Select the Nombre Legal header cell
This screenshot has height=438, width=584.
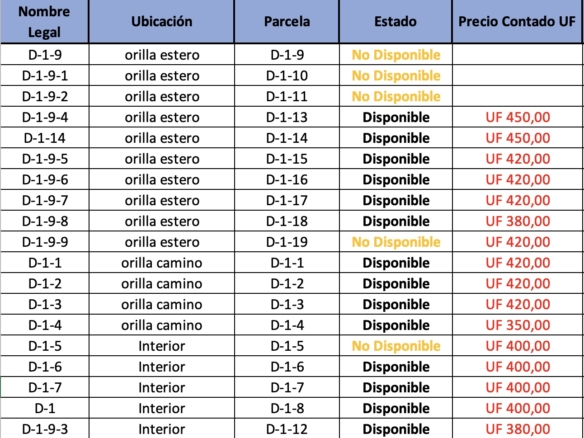tap(44, 22)
